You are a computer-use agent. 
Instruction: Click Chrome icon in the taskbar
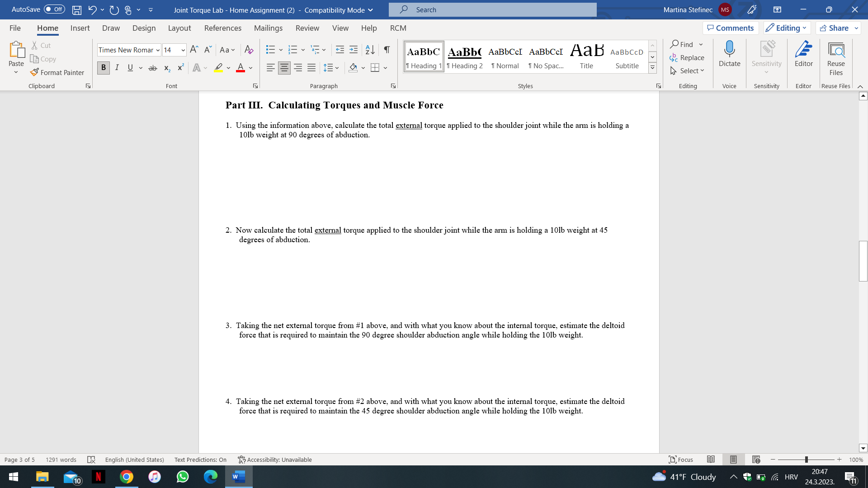(x=127, y=477)
